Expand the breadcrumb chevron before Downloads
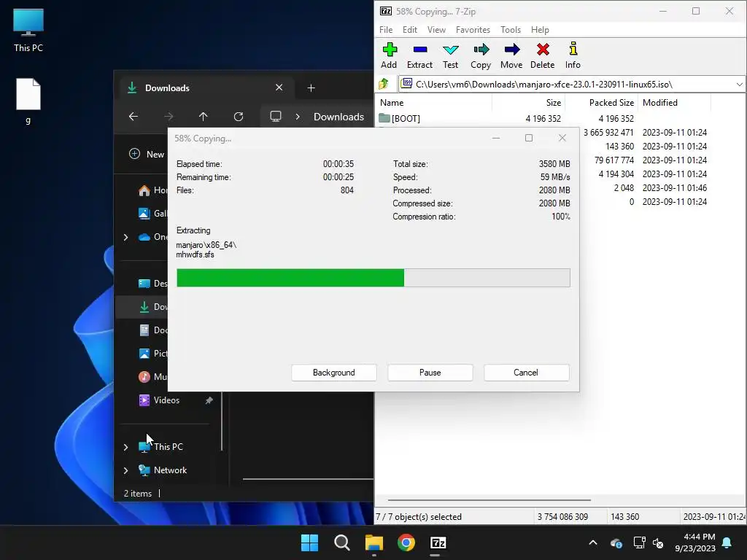 coord(298,117)
